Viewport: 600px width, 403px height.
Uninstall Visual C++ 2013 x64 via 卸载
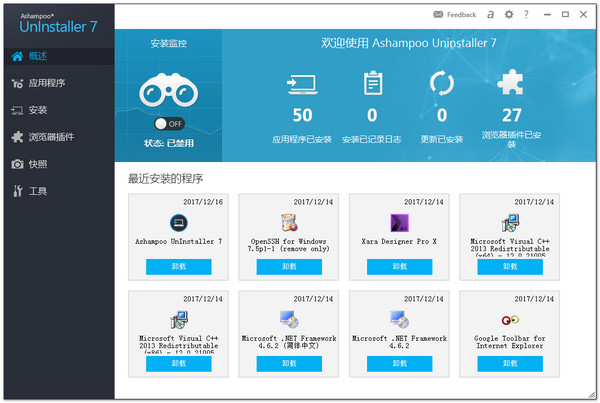(x=510, y=267)
